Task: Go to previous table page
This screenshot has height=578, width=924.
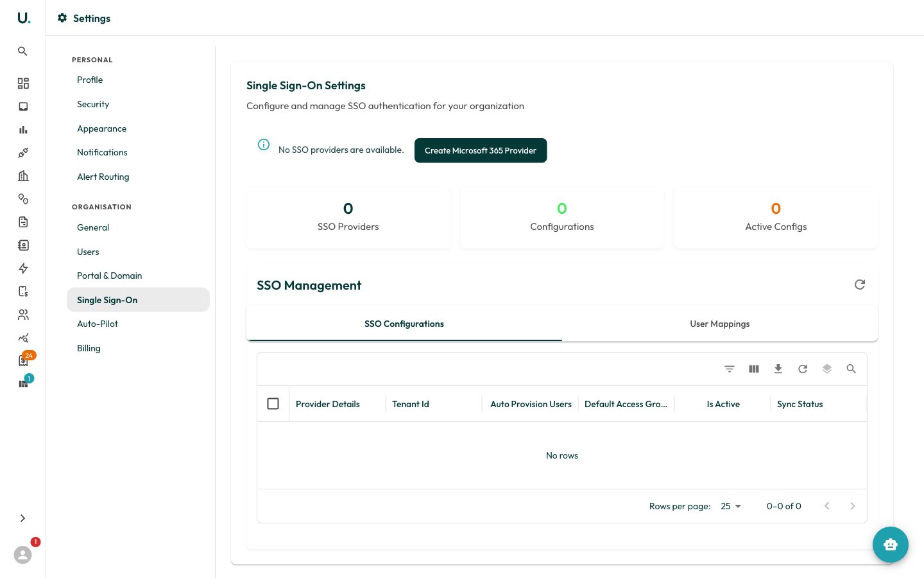Action: pos(827,506)
